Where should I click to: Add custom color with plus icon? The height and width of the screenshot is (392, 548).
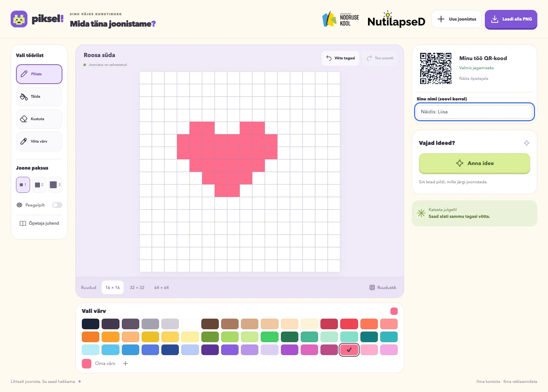126,363
